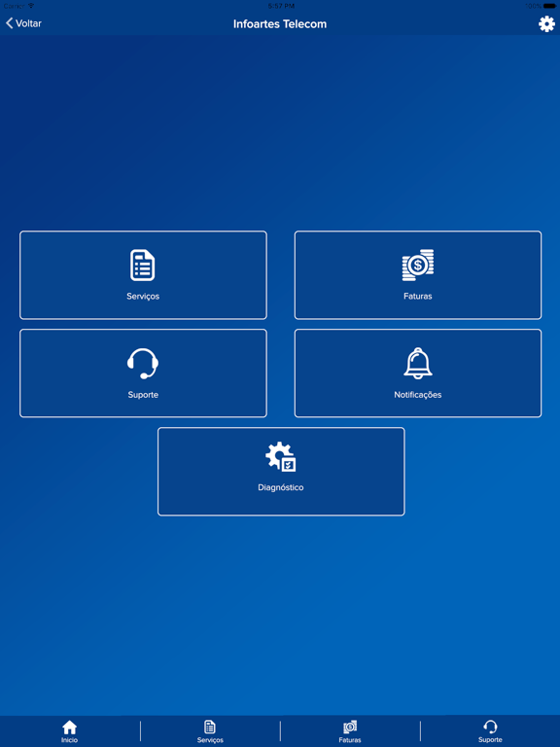Screen dimensions: 560x747
Task: Select the Suporte label in the main card
Action: pyautogui.click(x=143, y=395)
